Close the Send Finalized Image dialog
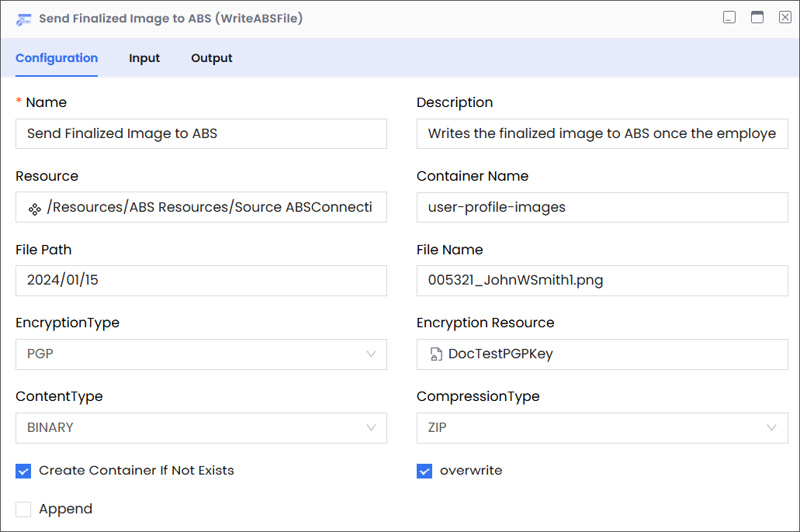This screenshot has width=800, height=532. click(784, 18)
